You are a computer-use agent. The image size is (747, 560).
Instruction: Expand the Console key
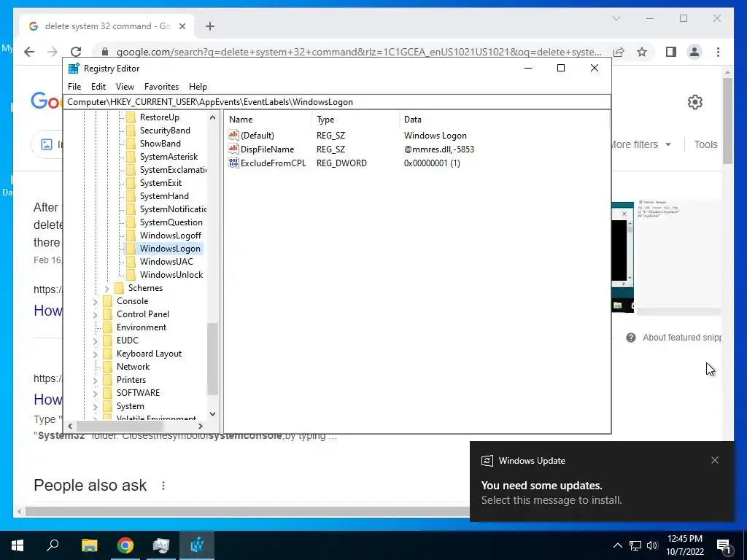click(96, 301)
